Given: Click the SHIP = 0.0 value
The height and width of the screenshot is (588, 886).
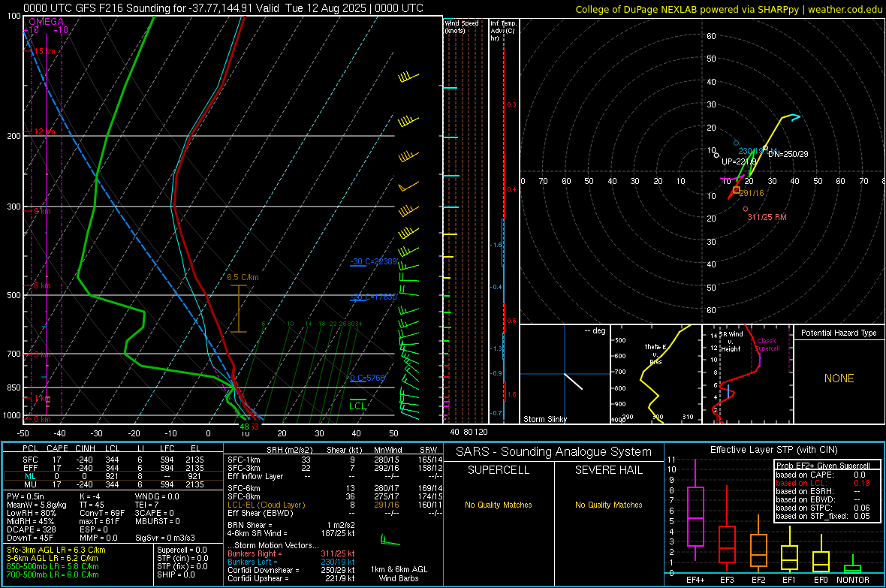Looking at the screenshot, I should tap(176, 574).
